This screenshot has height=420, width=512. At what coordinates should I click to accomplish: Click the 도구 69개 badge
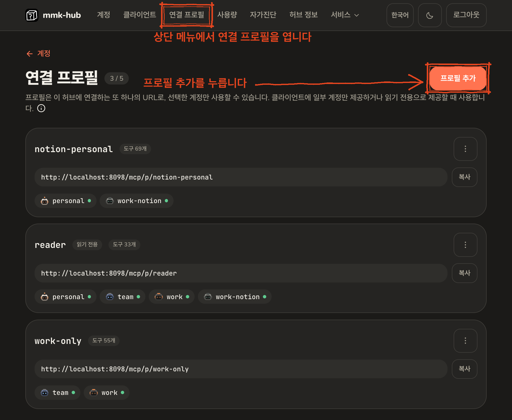(x=135, y=149)
